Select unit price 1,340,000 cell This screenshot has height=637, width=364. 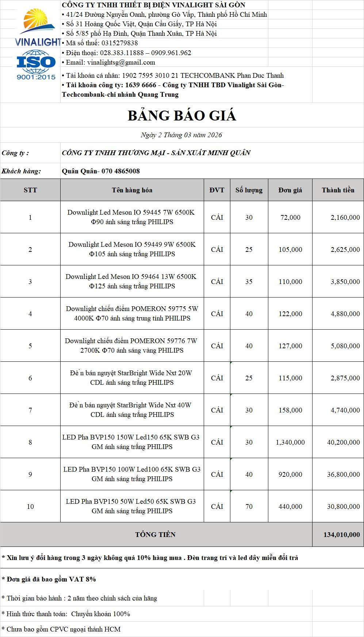[290, 442]
